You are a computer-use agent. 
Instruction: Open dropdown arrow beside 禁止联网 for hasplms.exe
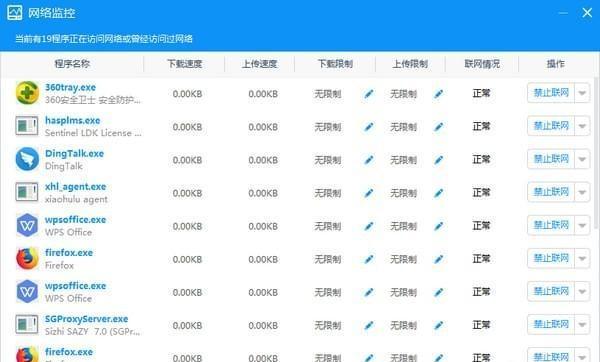coord(582,126)
